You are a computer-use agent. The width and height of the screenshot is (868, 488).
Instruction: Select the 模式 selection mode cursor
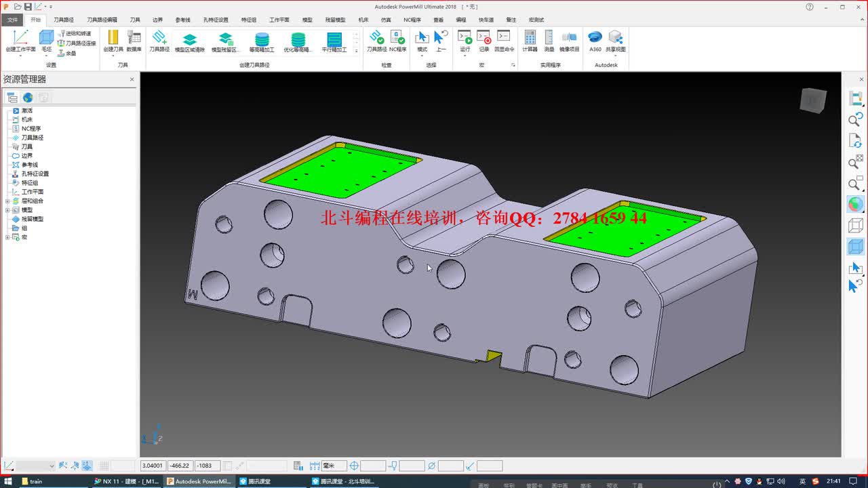(x=422, y=38)
